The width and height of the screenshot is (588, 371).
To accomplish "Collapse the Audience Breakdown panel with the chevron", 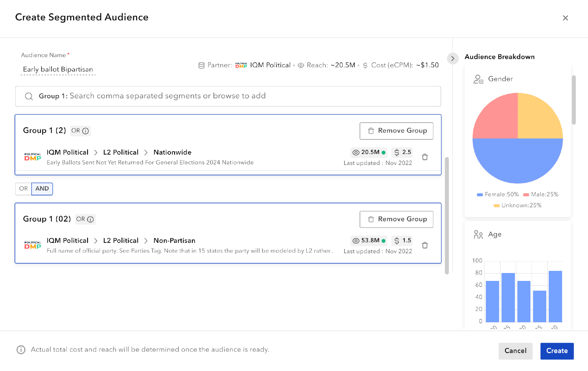I will pos(453,58).
